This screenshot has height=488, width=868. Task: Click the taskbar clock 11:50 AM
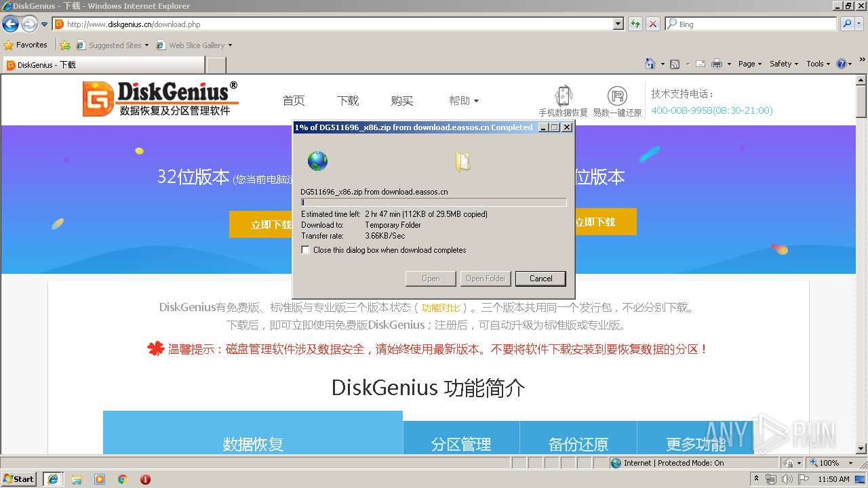tap(833, 479)
